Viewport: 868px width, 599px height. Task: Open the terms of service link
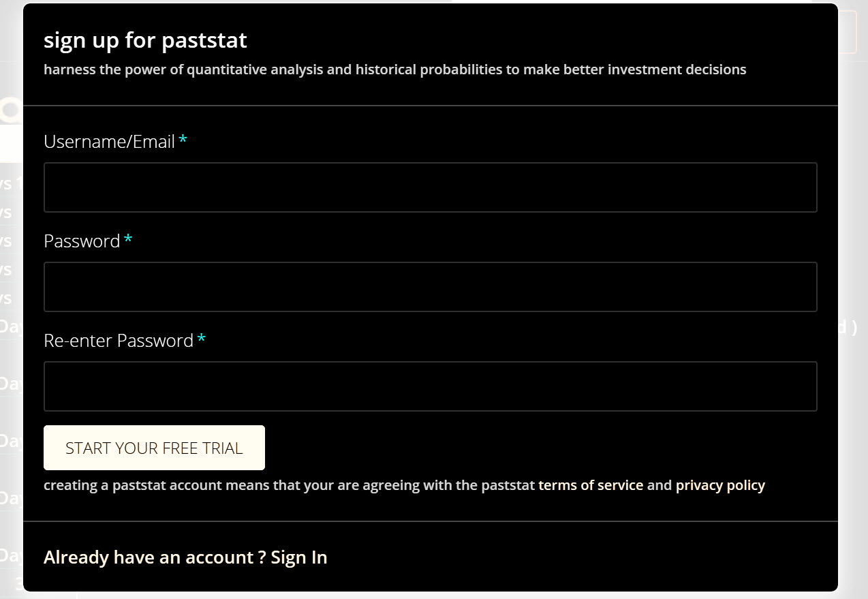[x=591, y=485]
